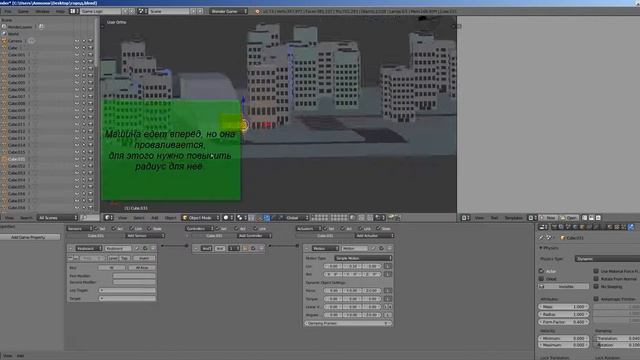The width and height of the screenshot is (640, 360).
Task: Open the text editor Templates menu
Action: [x=513, y=218]
